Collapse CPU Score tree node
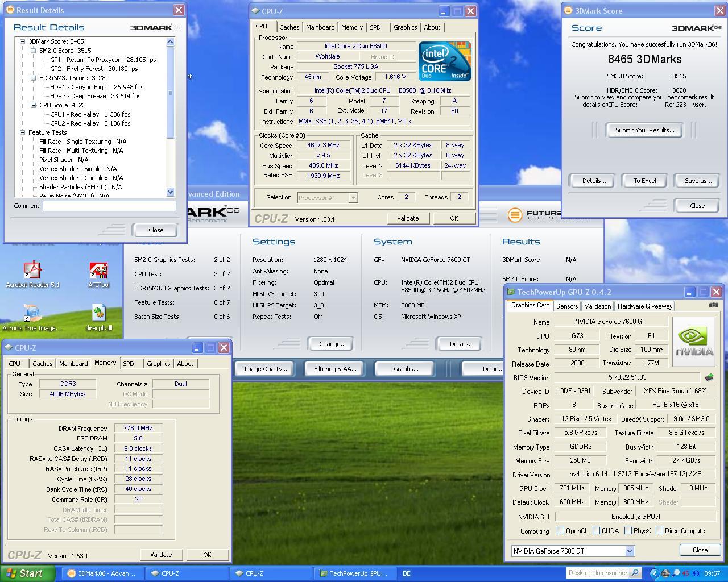Screen dimensions: 728x582 (x=34, y=105)
